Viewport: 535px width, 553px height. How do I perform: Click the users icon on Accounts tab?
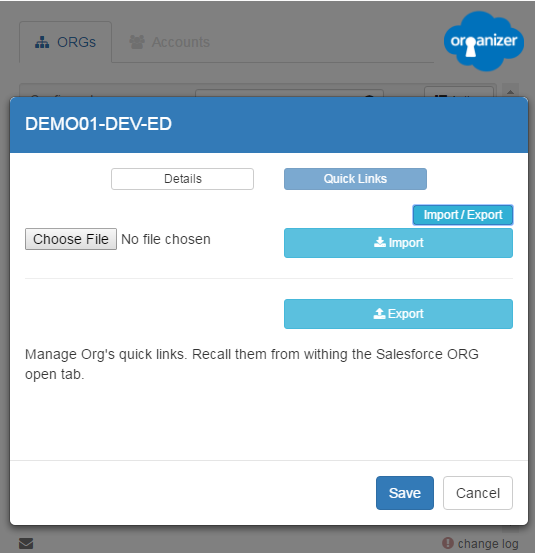[x=137, y=42]
